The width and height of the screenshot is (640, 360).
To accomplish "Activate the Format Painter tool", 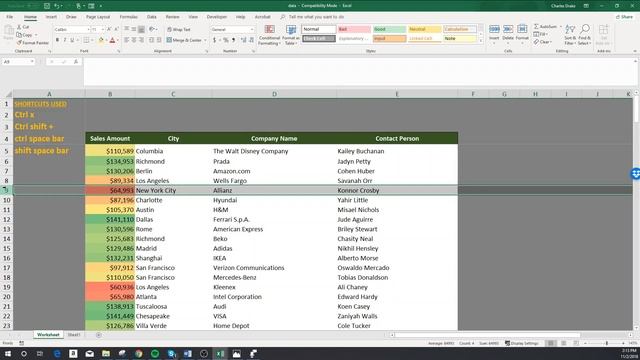I will 33,42.
